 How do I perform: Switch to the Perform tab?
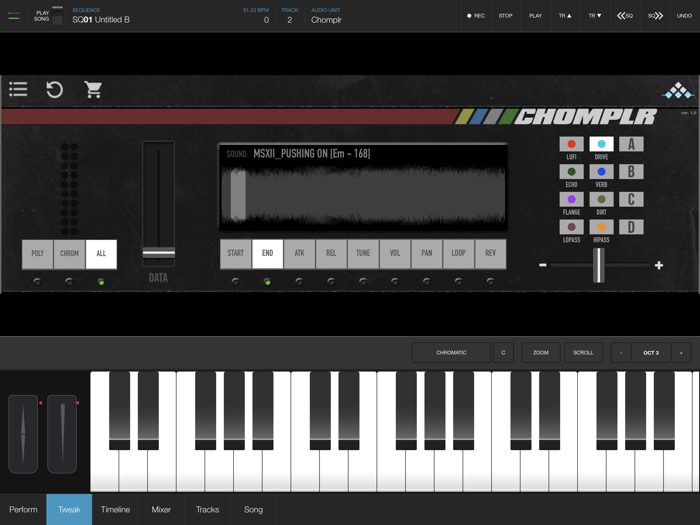click(23, 509)
